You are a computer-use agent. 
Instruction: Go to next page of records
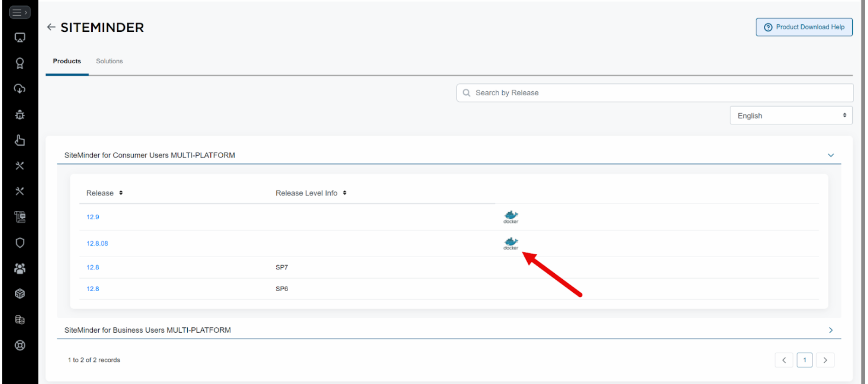[825, 360]
